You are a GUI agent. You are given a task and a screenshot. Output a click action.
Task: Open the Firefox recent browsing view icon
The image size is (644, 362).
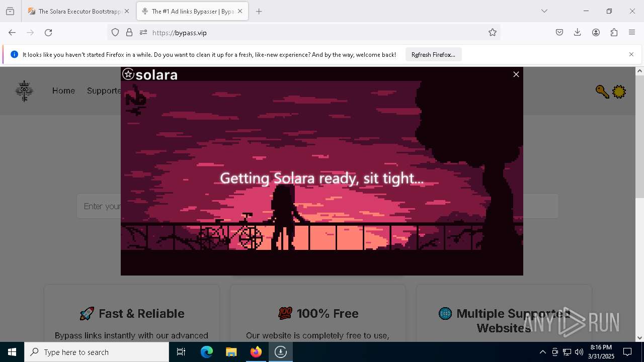10,11
